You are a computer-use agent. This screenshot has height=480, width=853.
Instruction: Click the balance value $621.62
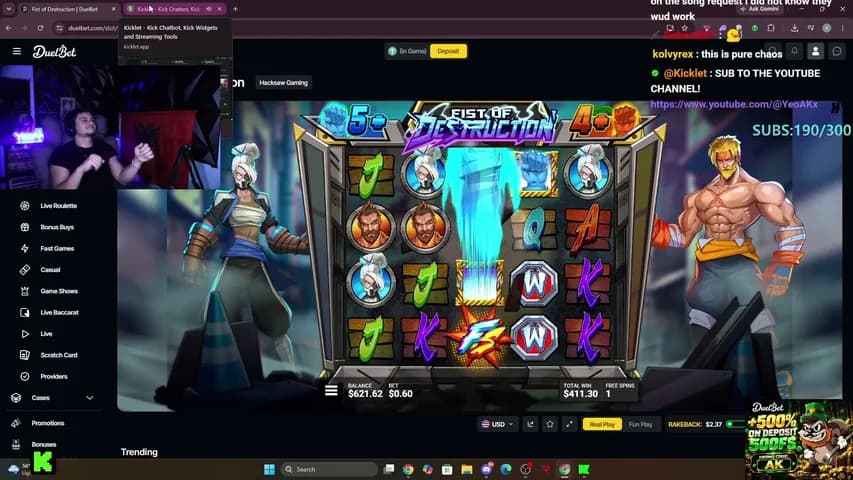(365, 393)
